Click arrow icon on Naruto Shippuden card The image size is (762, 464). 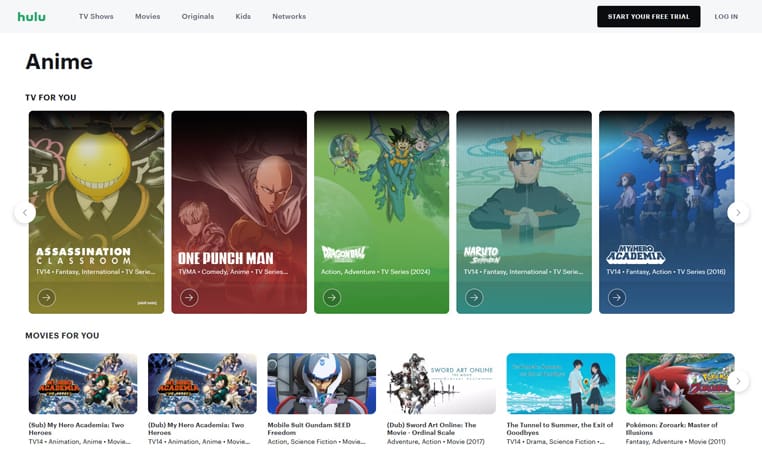474,297
